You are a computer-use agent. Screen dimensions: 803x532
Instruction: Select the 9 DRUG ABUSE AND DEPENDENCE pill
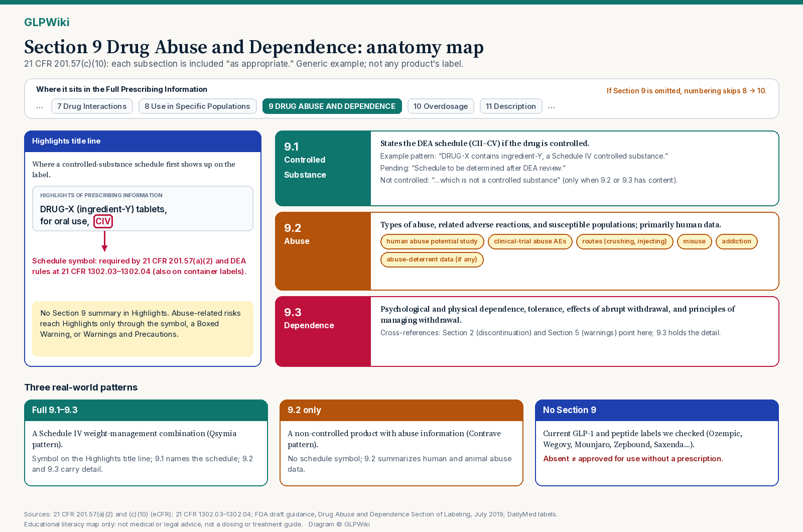(332, 106)
